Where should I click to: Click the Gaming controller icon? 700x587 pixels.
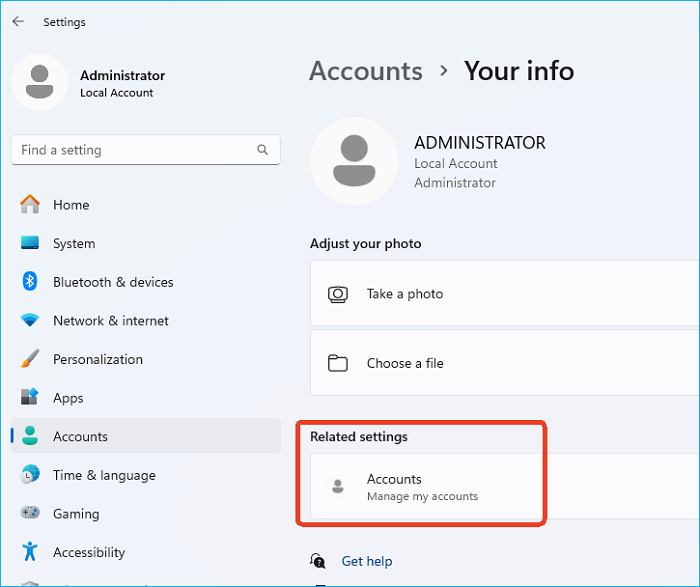pyautogui.click(x=30, y=514)
